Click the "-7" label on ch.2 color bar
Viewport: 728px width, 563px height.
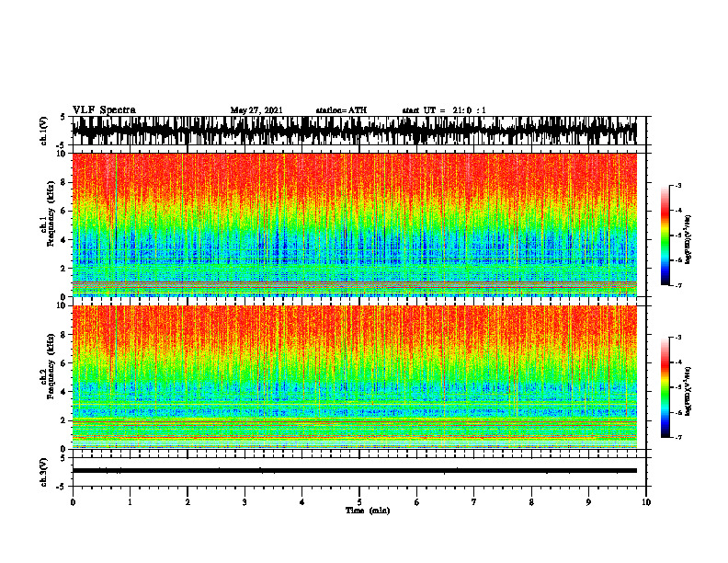pyautogui.click(x=678, y=438)
